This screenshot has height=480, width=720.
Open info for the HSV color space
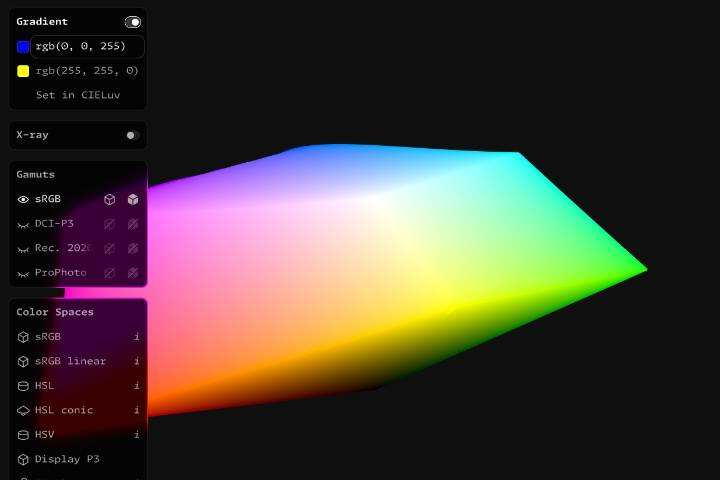[x=136, y=435]
